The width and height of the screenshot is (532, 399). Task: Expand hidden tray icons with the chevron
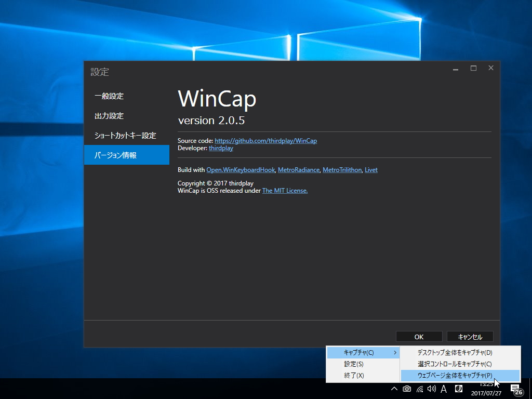pos(394,389)
